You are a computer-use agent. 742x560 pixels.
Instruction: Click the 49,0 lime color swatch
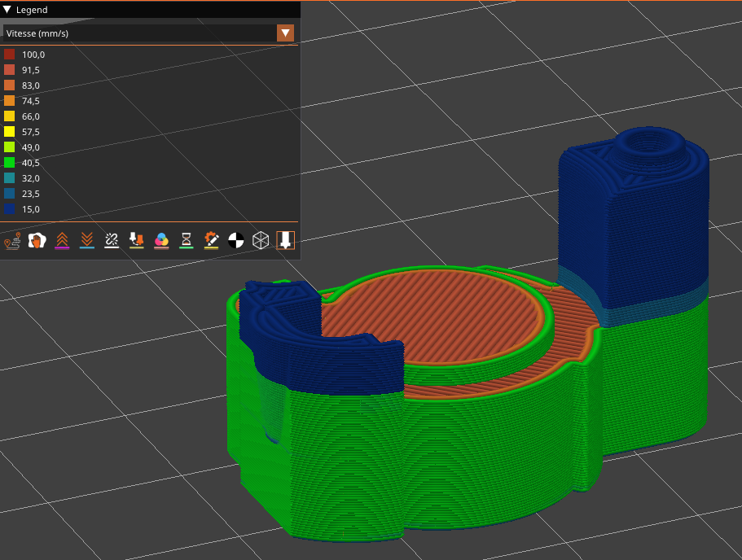10,147
